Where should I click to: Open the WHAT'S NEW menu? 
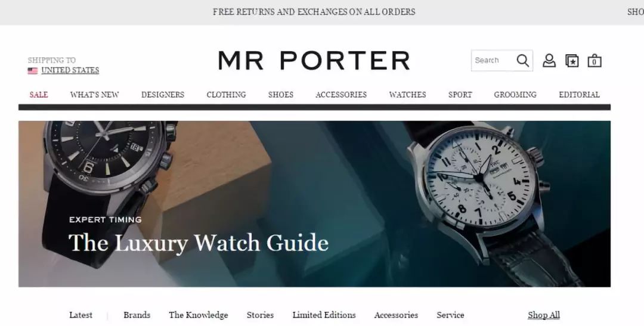pyautogui.click(x=94, y=94)
